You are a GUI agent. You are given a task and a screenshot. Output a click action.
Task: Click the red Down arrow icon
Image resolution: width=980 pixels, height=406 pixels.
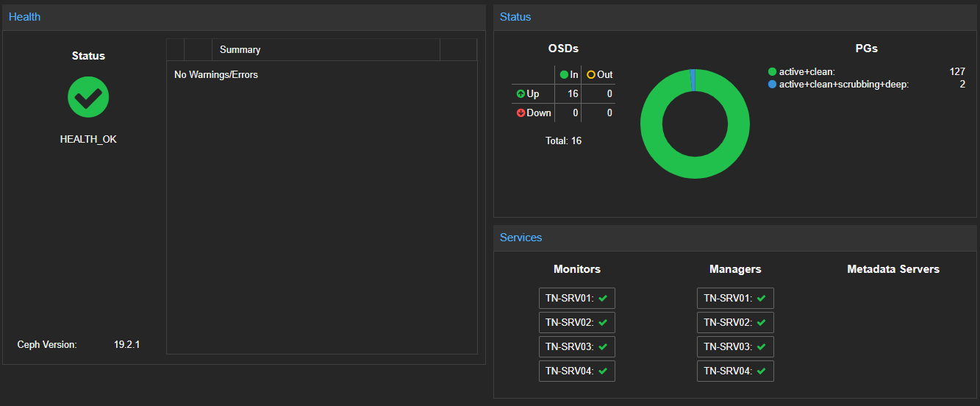click(521, 113)
